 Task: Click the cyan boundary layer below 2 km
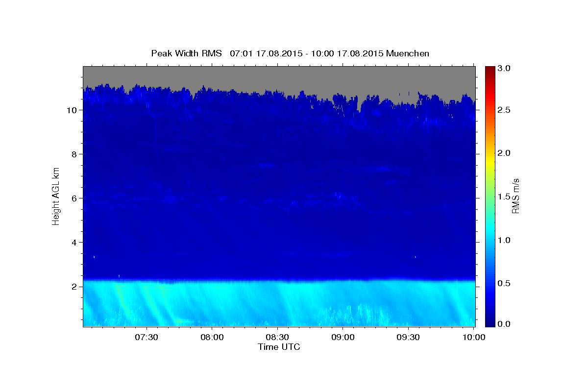pos(279,303)
